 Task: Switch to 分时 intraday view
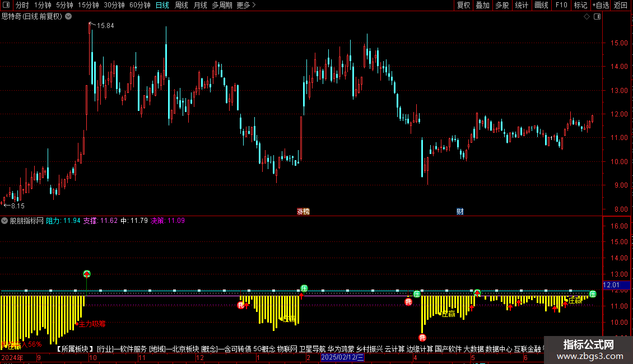[x=22, y=5]
